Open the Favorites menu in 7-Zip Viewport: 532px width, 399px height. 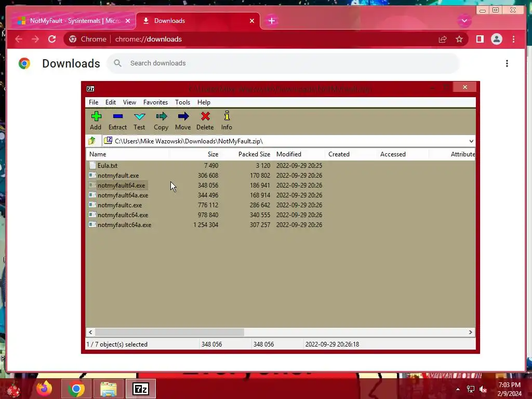click(155, 102)
